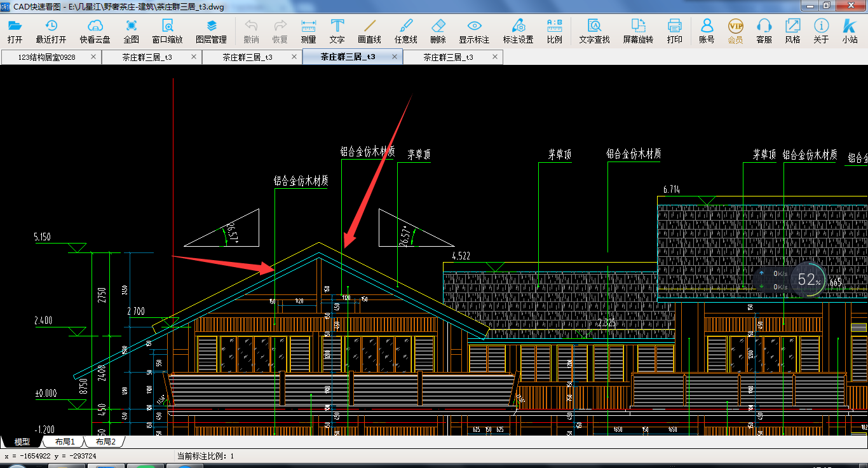The height and width of the screenshot is (468, 868).
Task: Click the x y coordinate readout
Action: click(50, 456)
